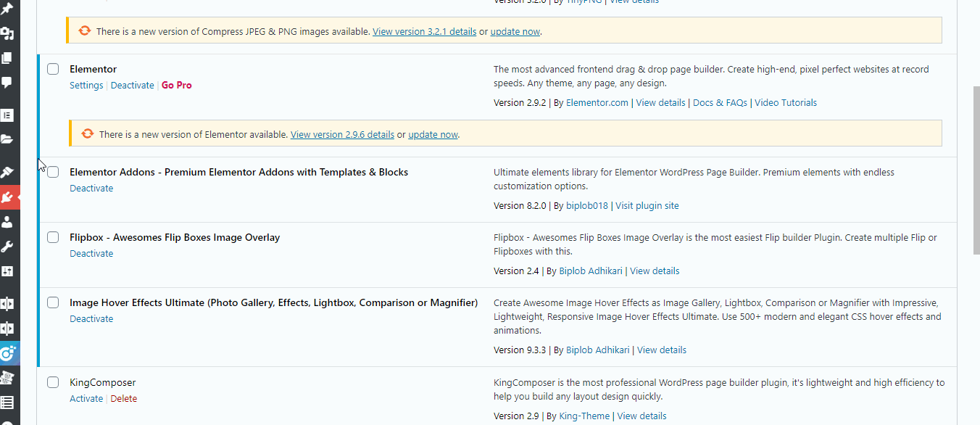Open Elementor.com author link
980x425 pixels.
pyautogui.click(x=597, y=102)
